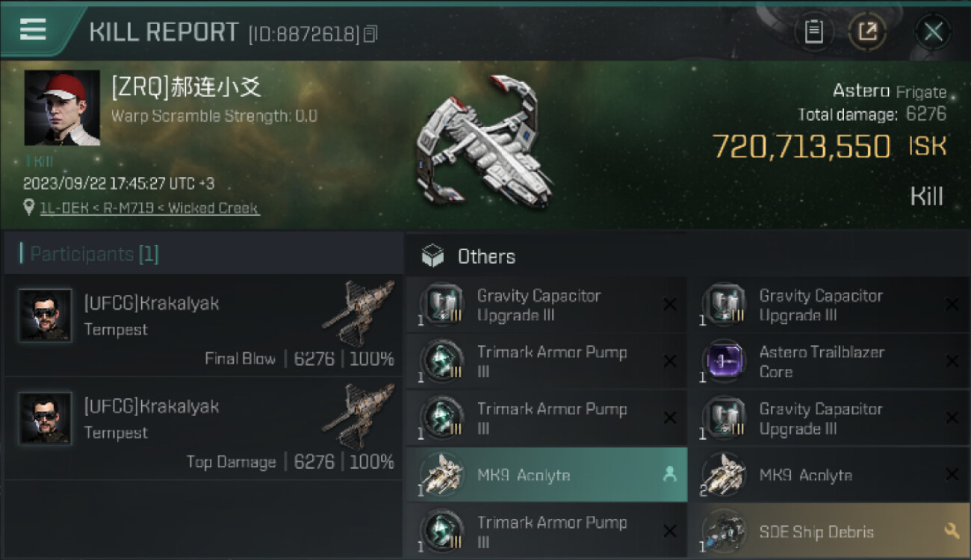Click the person icon on MK9 Acolyte
The height and width of the screenshot is (560, 971).
click(x=669, y=474)
